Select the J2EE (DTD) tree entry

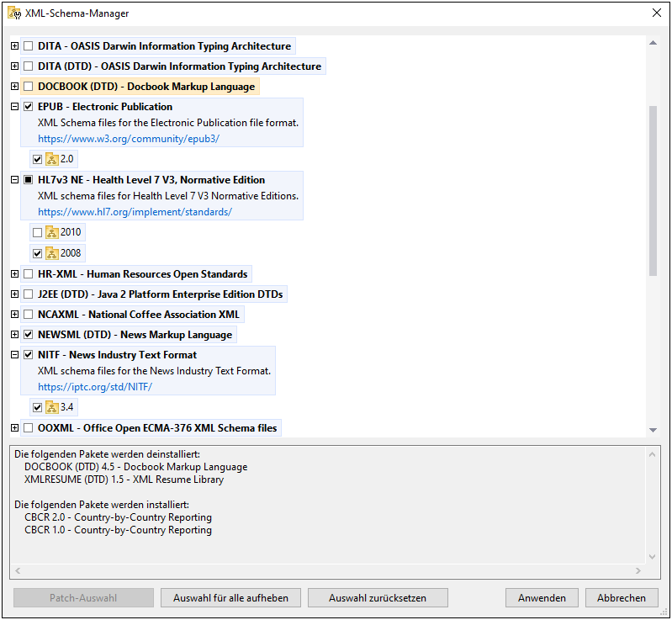coord(160,294)
